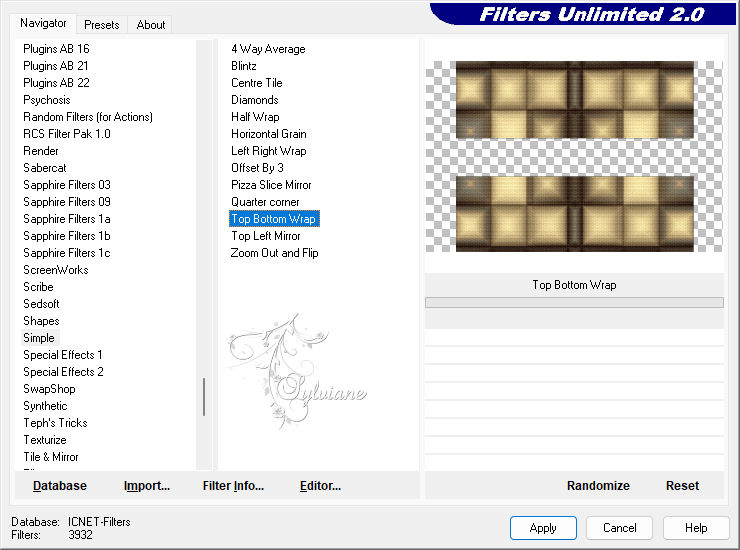Cancel the Filters Unlimited dialog

point(619,527)
